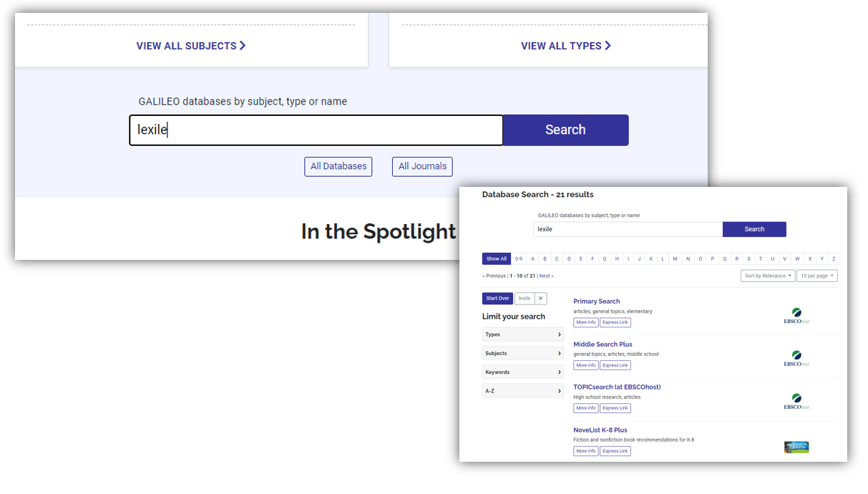Screen dimensions: 868x494
Task: Click the large Search button on homepage
Action: pos(565,130)
